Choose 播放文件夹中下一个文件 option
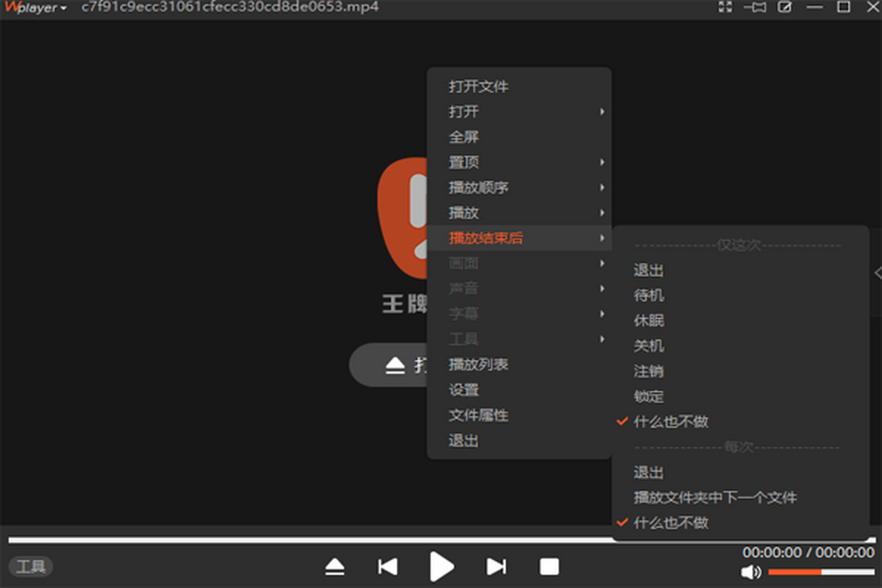882x588 pixels. point(714,498)
